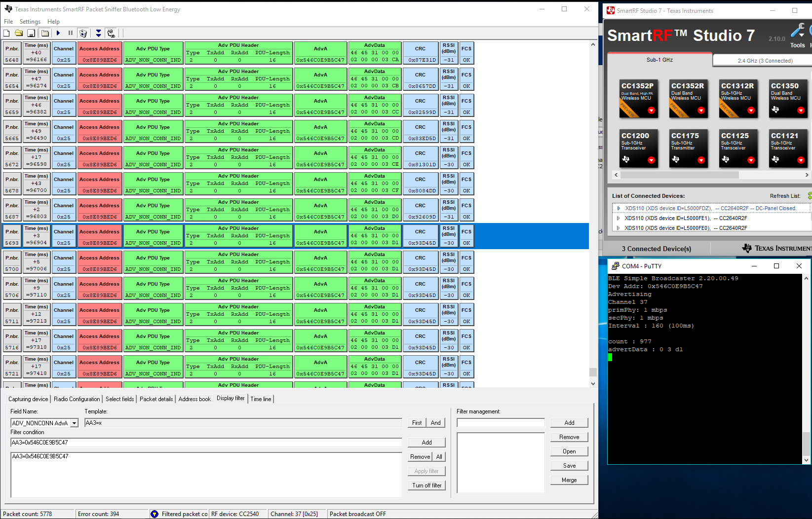Select the CC1200 transceiver tile
Viewport: 812px width, 519px height.
click(638, 148)
